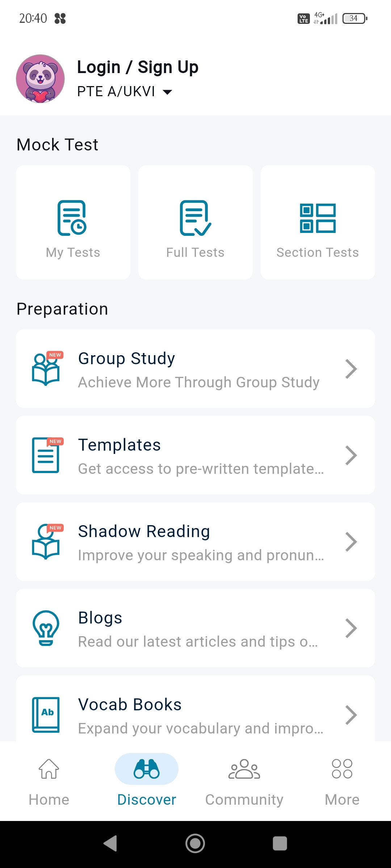Tap the Shadow Reading icon
Screen dimensions: 391x868
[46, 541]
